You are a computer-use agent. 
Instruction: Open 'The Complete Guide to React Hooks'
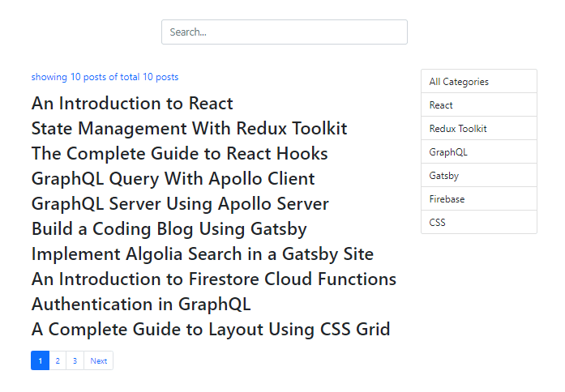tap(179, 154)
